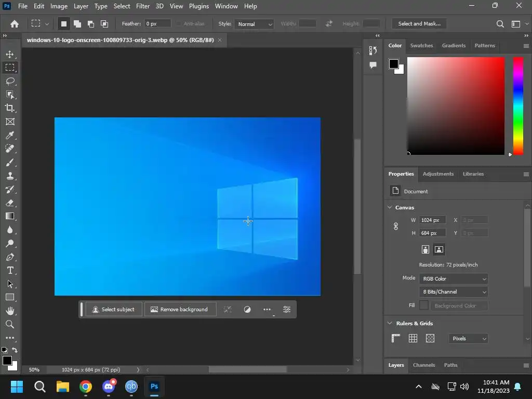Collapse the Canvas section
Viewport: 532px width, 399px height.
point(390,207)
